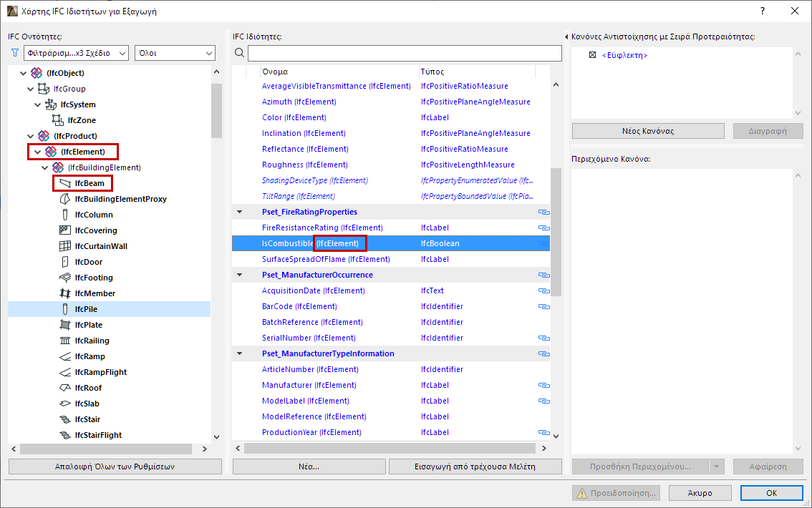Click the IfcRampFlight icon
Image resolution: width=812 pixels, height=508 pixels.
click(65, 372)
